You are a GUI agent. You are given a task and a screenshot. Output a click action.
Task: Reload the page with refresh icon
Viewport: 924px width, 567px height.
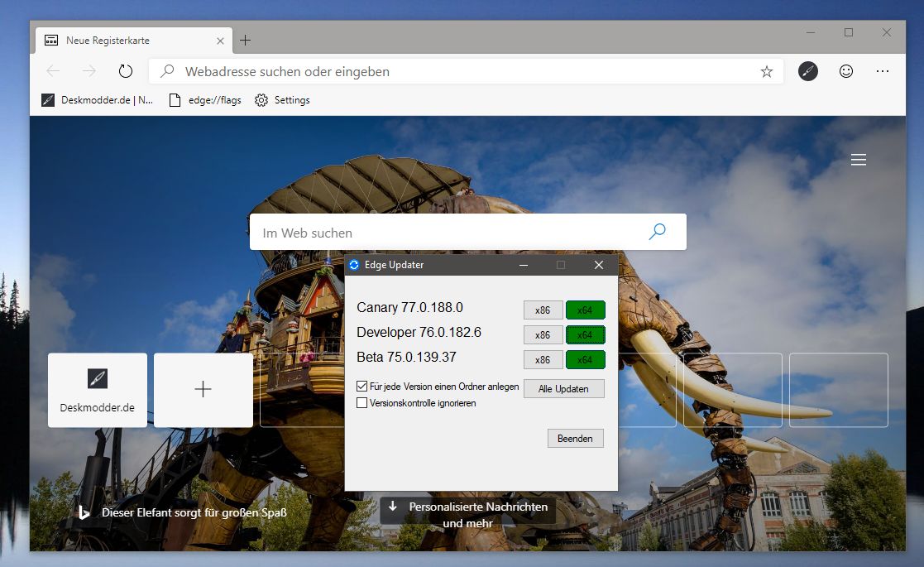pos(126,71)
